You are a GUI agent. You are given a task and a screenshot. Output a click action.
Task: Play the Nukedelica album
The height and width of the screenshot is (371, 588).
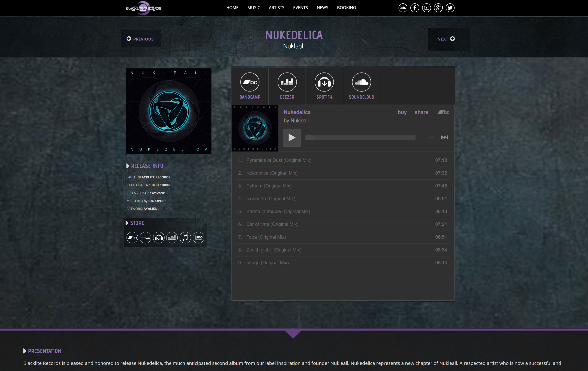pyautogui.click(x=292, y=138)
